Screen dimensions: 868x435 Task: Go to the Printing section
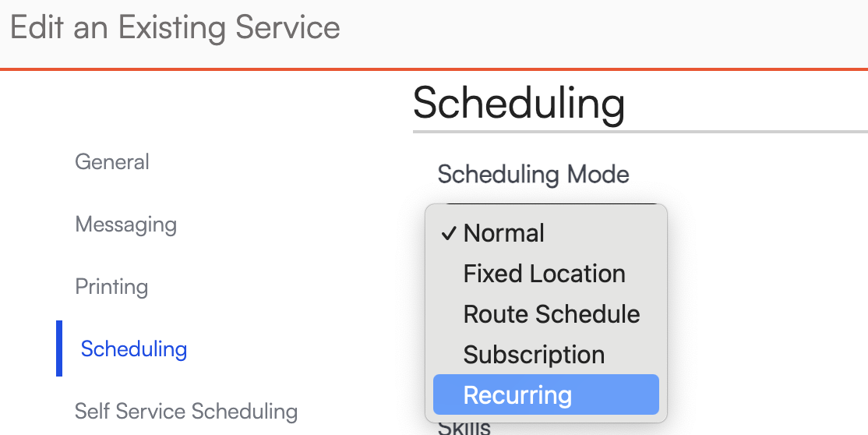pyautogui.click(x=111, y=287)
